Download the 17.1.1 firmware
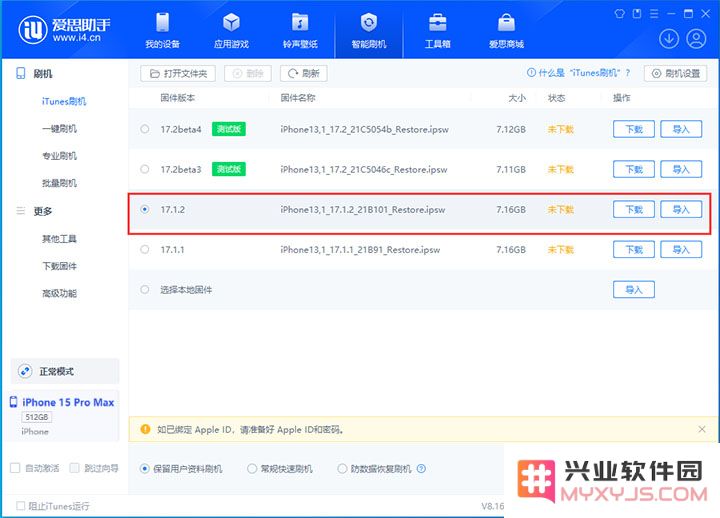Image resolution: width=720 pixels, height=518 pixels. [x=634, y=249]
